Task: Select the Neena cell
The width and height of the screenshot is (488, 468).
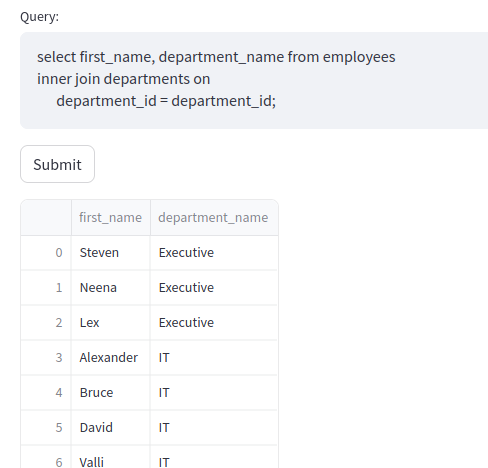Action: coord(111,288)
